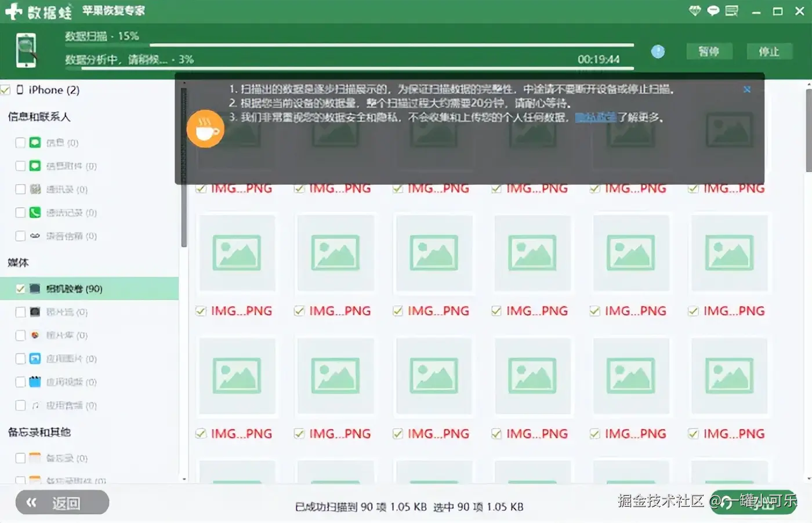
Task: Click the iPhone device icon in sidebar
Action: 20,89
